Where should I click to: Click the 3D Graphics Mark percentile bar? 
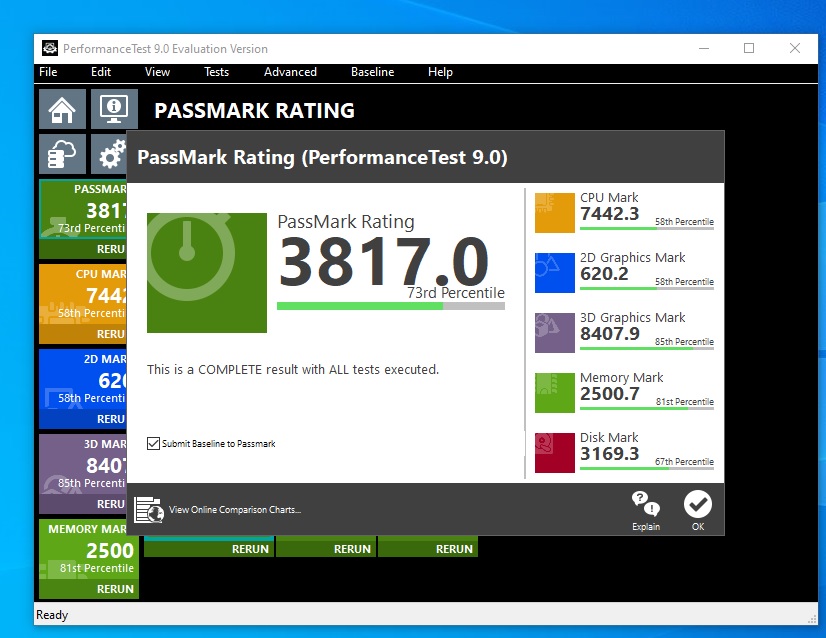click(647, 348)
